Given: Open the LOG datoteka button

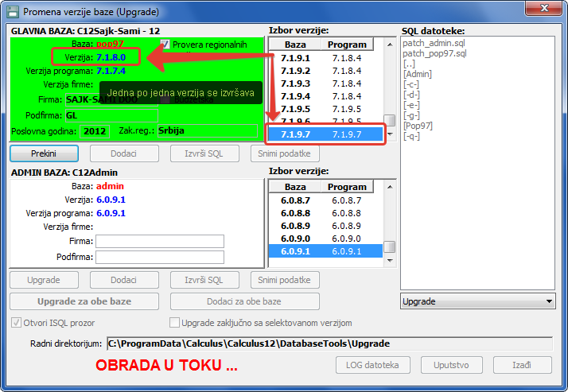Looking at the screenshot, I should pos(372,365).
